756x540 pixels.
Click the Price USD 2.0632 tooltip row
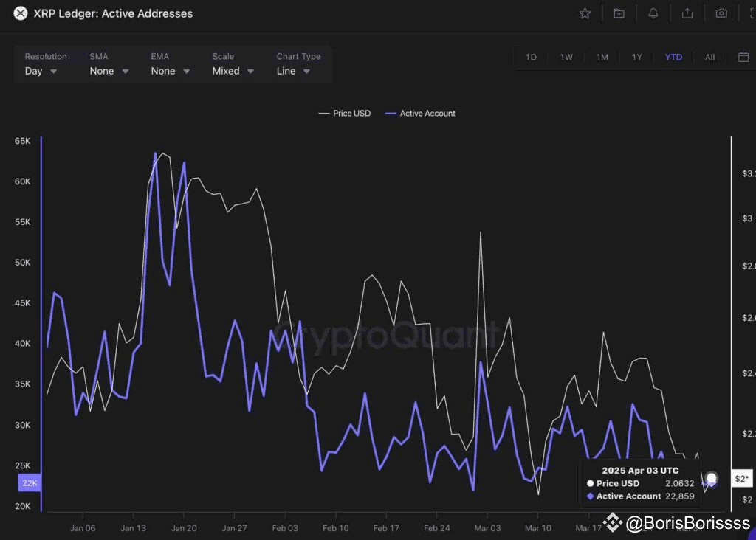tap(640, 484)
